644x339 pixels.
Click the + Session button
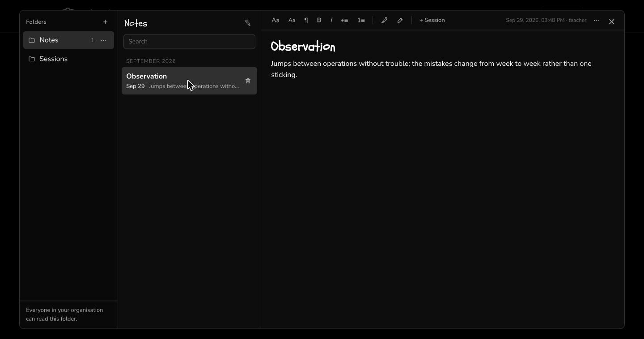[x=432, y=20]
